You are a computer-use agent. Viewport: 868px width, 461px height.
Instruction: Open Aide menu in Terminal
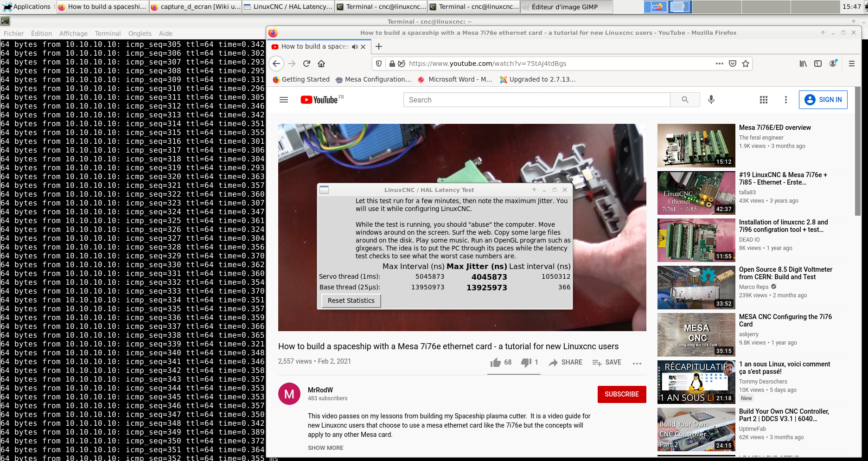[166, 33]
